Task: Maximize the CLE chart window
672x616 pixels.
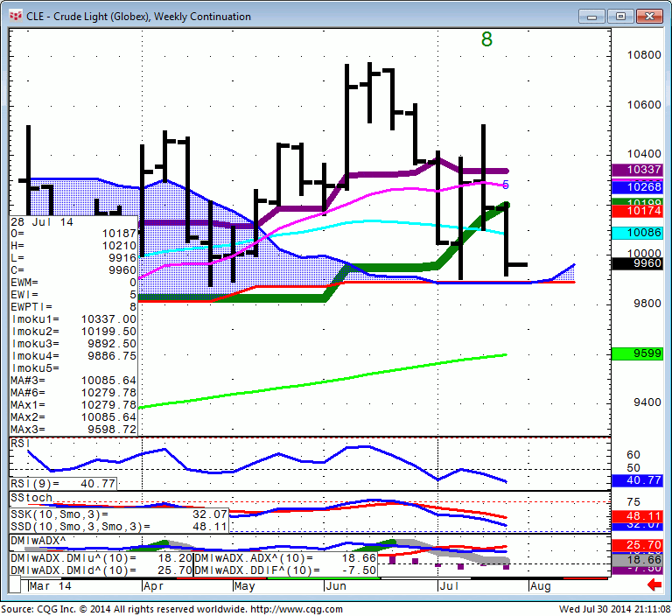Action: 620,17
